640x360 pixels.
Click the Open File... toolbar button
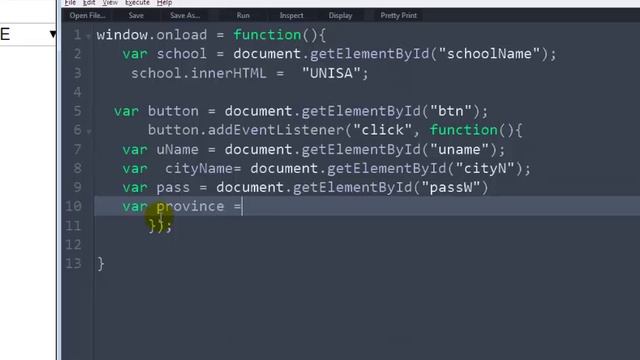coord(87,16)
